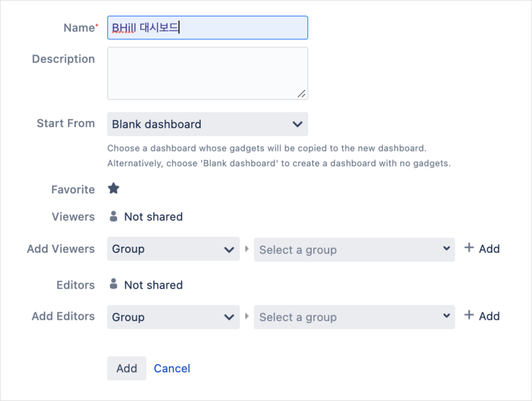Click the plus icon for Add Viewers
The width and height of the screenshot is (532, 401).
tap(469, 248)
